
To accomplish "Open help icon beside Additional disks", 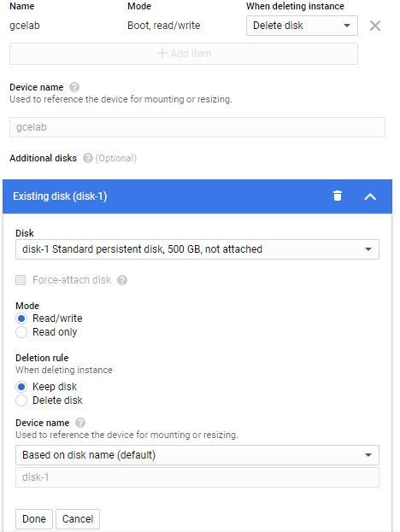I will tap(87, 158).
